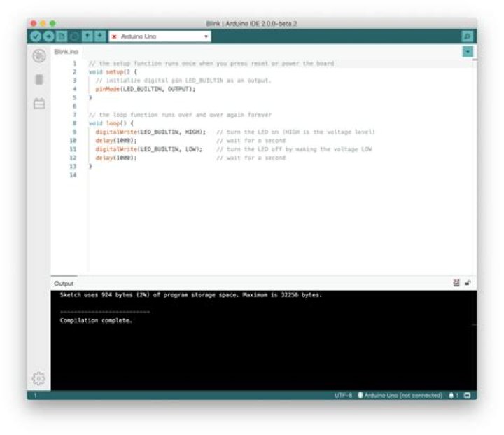
Task: Toggle the output scroll lock icon
Action: coord(468,283)
